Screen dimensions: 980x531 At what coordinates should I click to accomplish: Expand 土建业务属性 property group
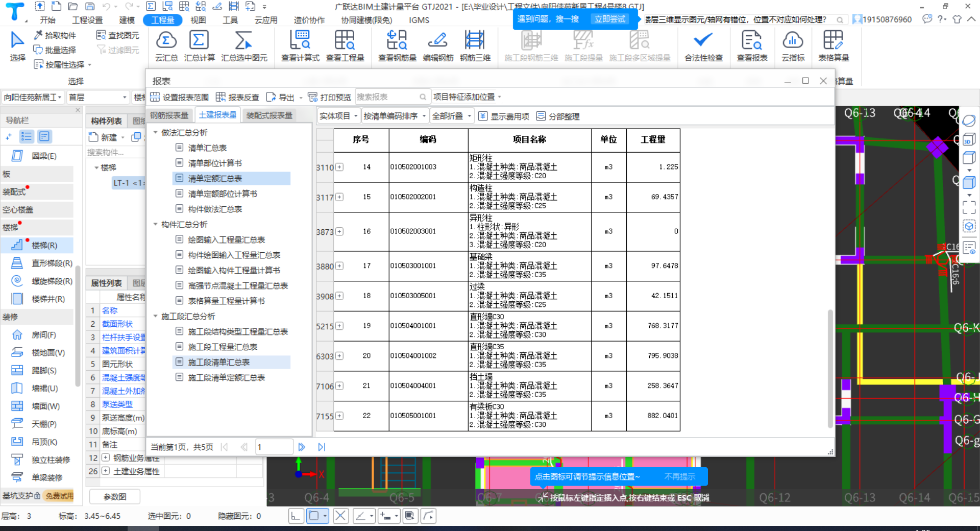(x=106, y=471)
